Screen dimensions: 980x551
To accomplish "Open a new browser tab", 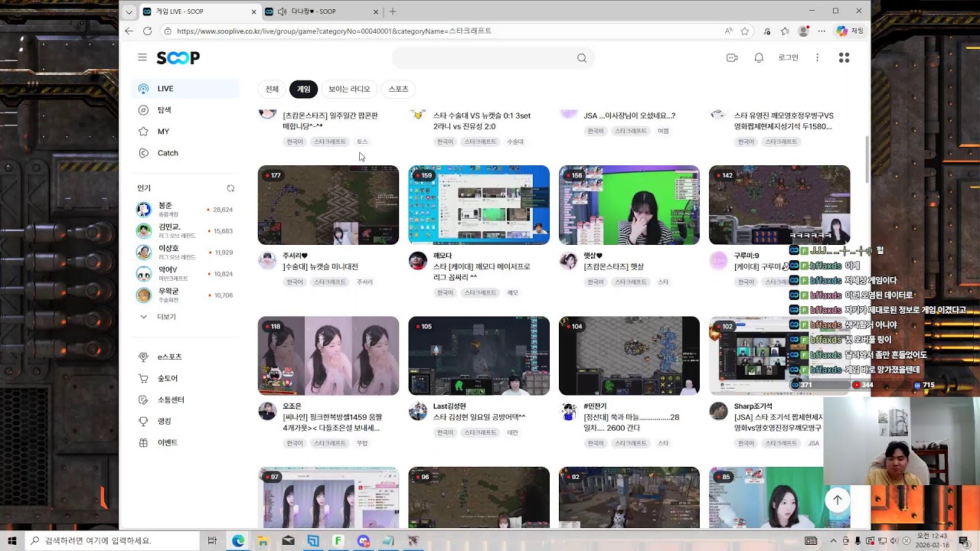I will 393,11.
